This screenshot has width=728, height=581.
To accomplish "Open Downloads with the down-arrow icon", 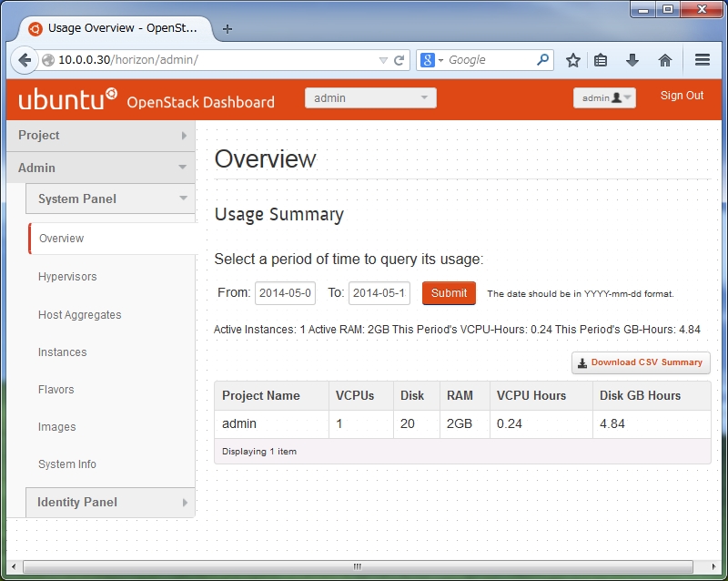I will click(632, 60).
